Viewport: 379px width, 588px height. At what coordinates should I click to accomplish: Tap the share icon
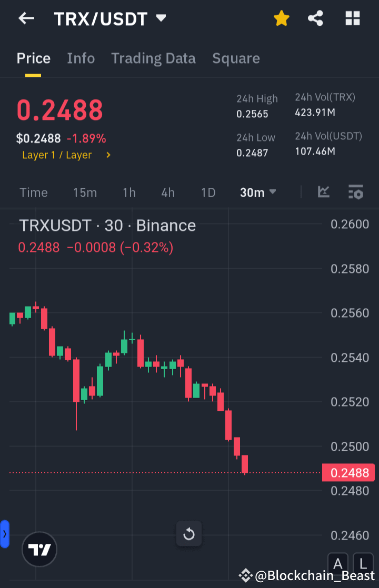click(x=316, y=18)
